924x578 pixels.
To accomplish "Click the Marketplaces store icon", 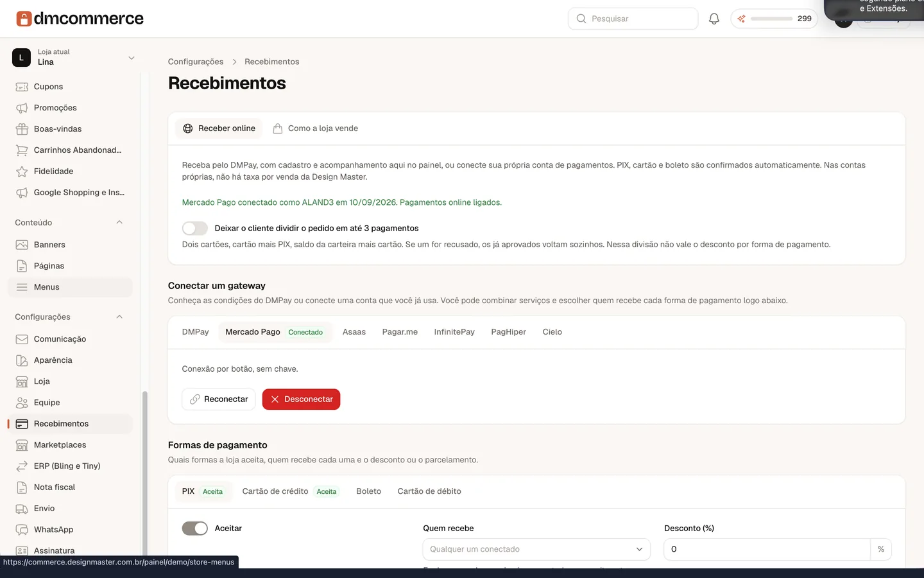I will [22, 445].
